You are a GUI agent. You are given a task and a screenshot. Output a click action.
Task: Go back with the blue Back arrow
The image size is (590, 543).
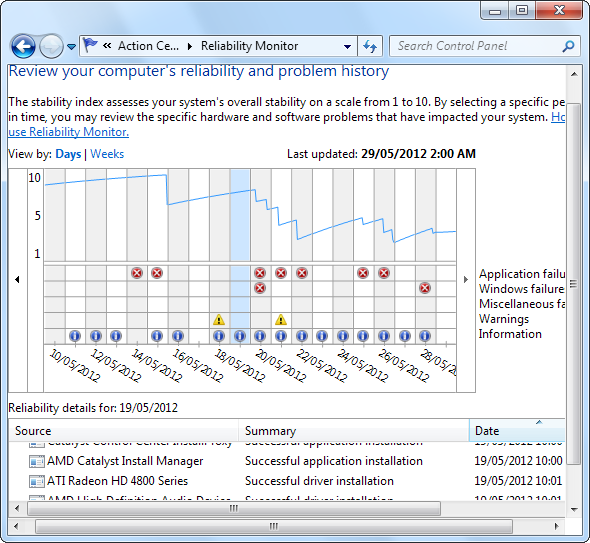pos(23,46)
